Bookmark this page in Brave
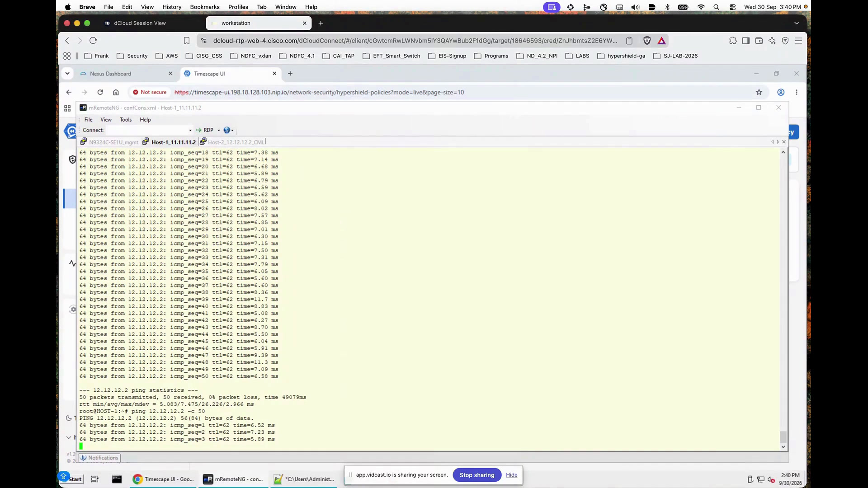The width and height of the screenshot is (868, 488). point(187,41)
